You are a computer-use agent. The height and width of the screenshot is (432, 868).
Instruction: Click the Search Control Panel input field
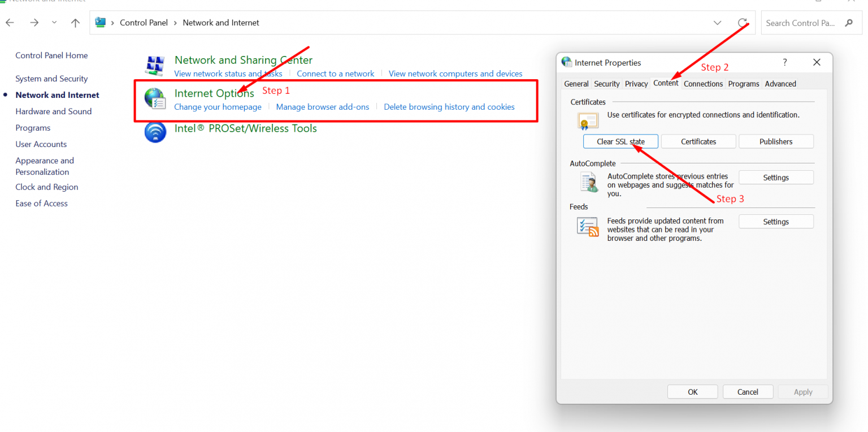[x=802, y=23]
